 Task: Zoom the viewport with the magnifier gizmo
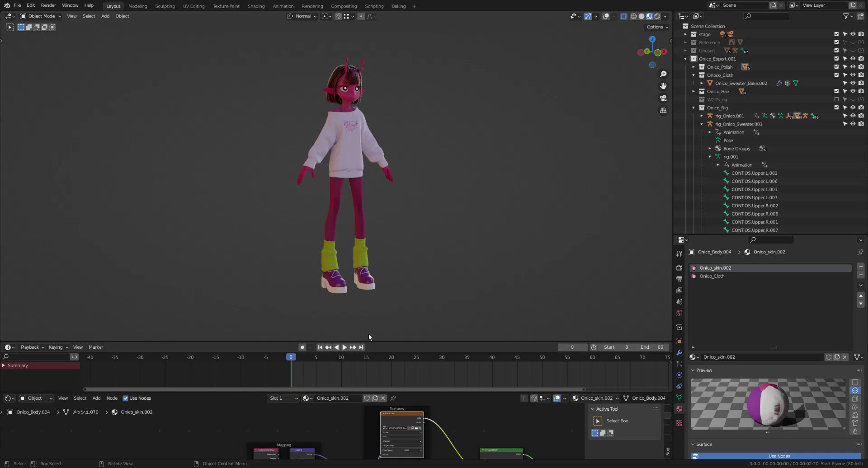point(663,74)
